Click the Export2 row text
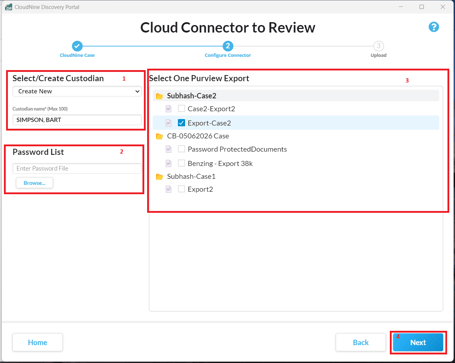Image resolution: width=455 pixels, height=363 pixels. tap(200, 189)
